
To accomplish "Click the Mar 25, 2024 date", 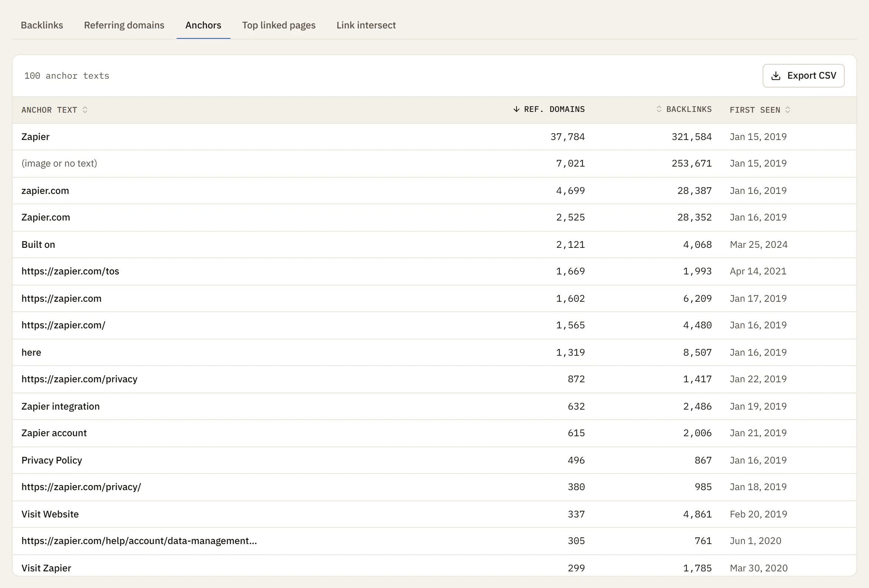I will tap(759, 245).
